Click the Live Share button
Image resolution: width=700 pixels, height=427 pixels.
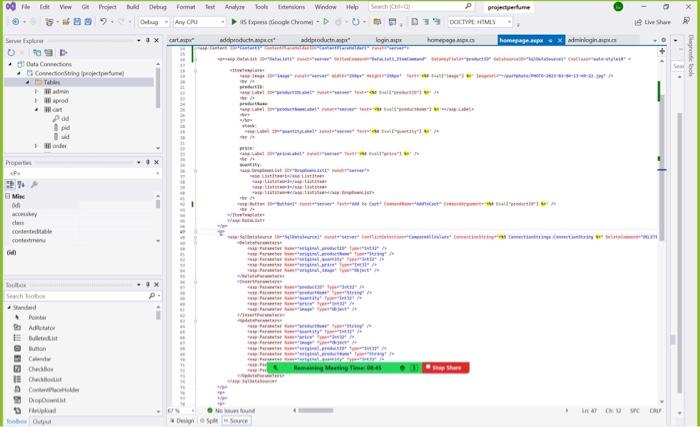[653, 22]
